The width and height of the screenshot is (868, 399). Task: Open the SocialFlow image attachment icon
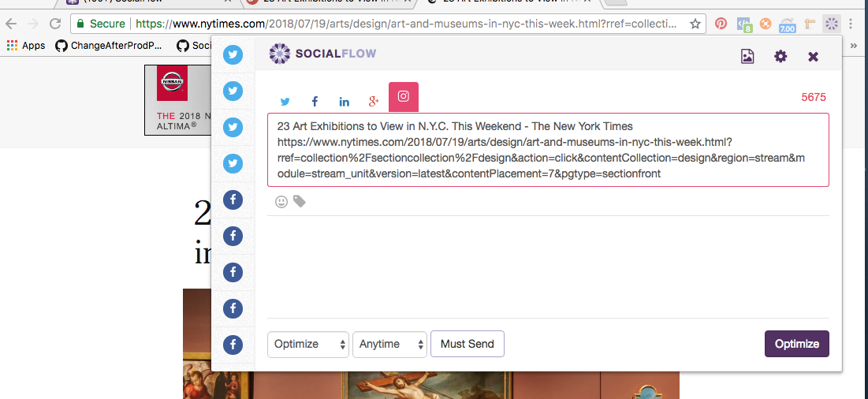(x=747, y=57)
